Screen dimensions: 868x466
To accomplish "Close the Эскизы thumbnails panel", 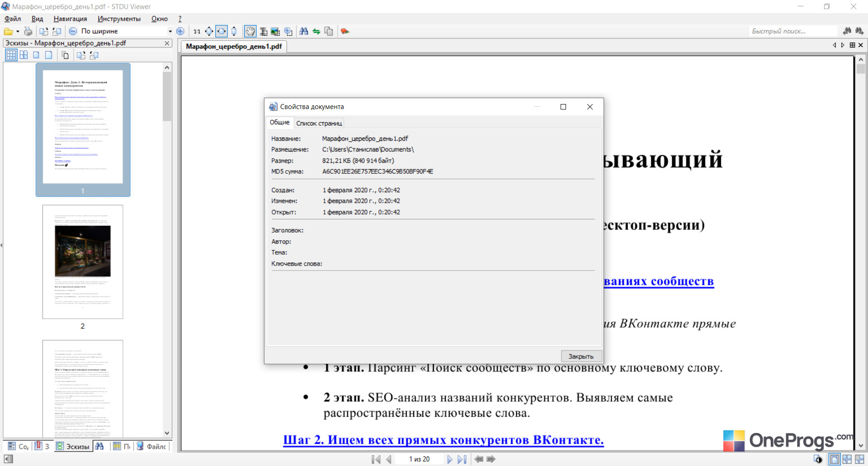I will tap(167, 43).
